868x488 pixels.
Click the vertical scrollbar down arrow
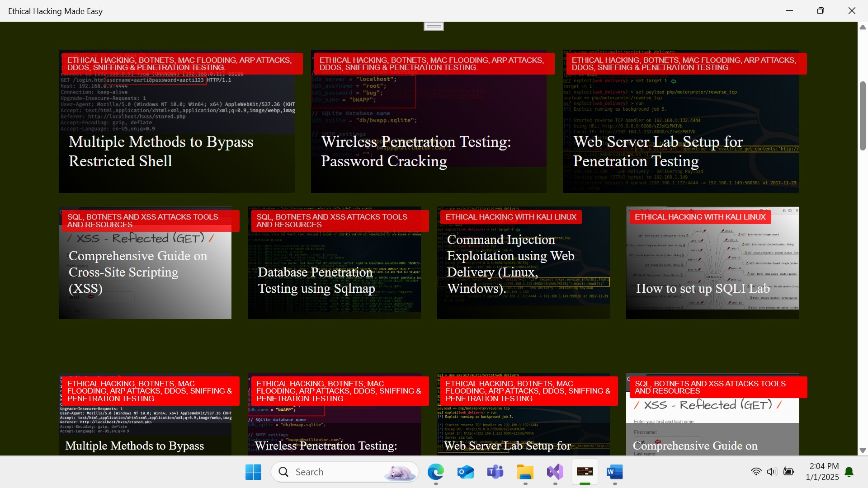point(863,450)
